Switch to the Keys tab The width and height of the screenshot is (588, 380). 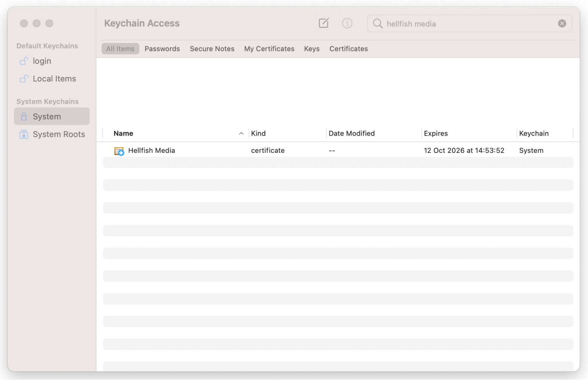pyautogui.click(x=312, y=49)
